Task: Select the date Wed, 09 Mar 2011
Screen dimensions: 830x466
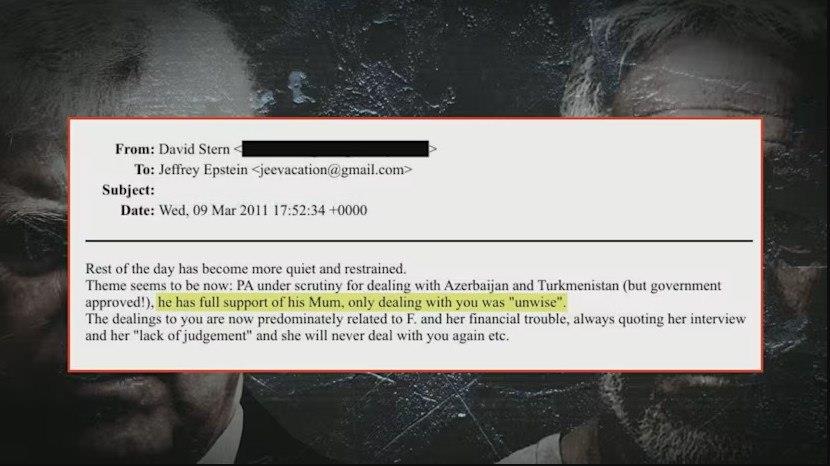Action: (214, 210)
